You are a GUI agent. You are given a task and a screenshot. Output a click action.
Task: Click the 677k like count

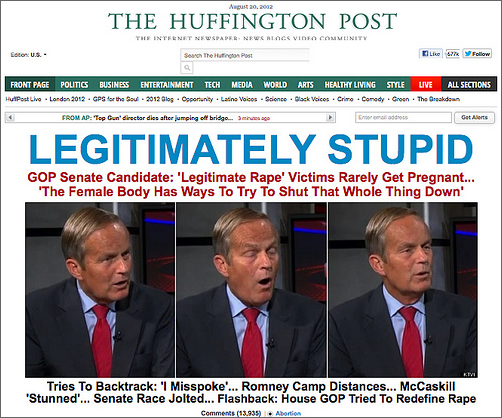point(452,54)
